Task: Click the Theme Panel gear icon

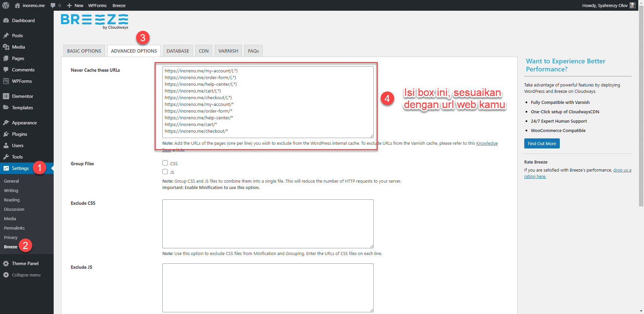Action: coord(6,263)
